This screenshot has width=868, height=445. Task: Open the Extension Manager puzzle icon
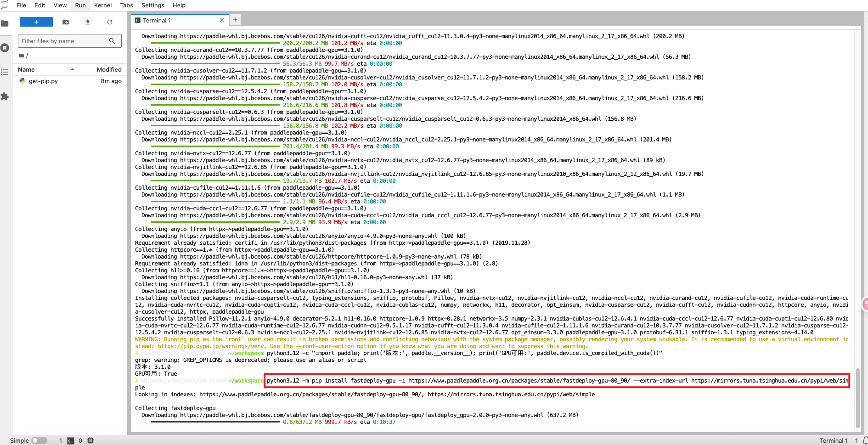pyautogui.click(x=5, y=96)
